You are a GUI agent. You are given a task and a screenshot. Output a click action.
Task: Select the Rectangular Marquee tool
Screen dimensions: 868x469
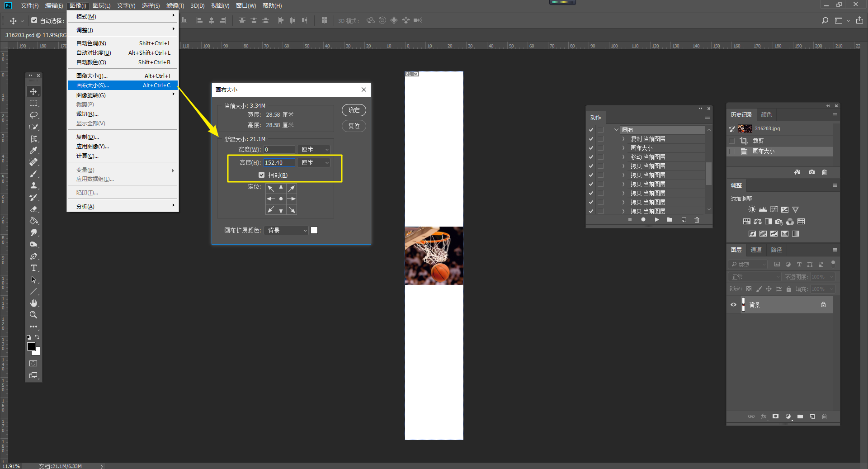(x=33, y=103)
